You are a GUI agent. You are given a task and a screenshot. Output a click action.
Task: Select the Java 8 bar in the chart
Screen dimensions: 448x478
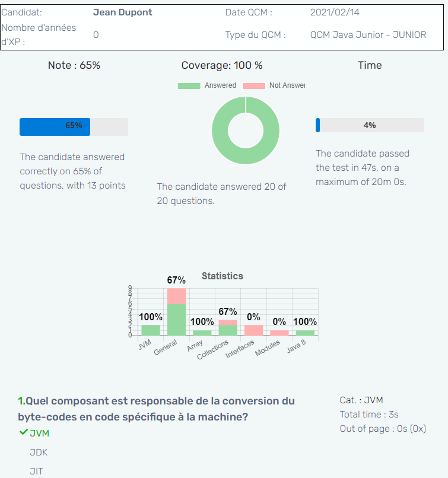[x=305, y=333]
